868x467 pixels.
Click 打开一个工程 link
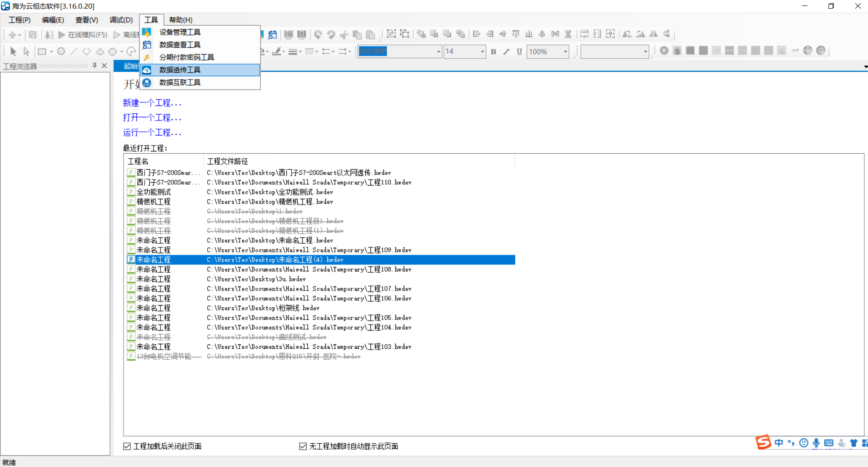click(152, 118)
